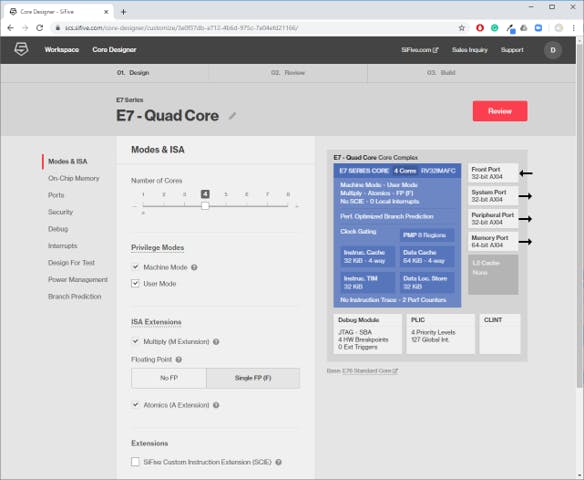The width and height of the screenshot is (584, 480).
Task: Select Interrupts in sidebar
Action: click(63, 246)
